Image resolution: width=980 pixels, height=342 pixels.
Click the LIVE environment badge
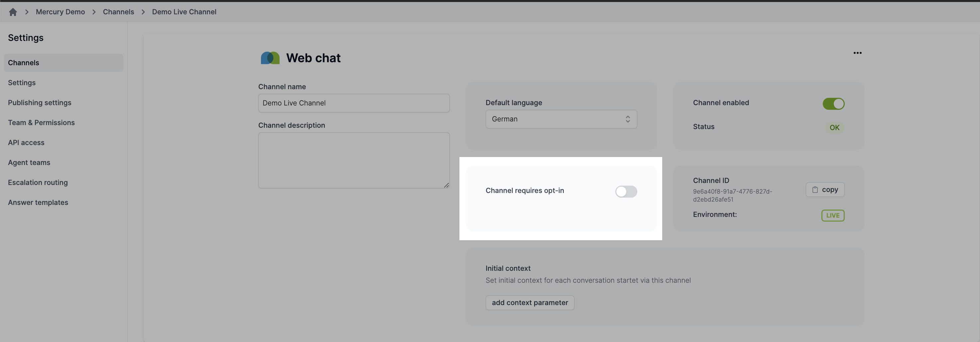(833, 215)
